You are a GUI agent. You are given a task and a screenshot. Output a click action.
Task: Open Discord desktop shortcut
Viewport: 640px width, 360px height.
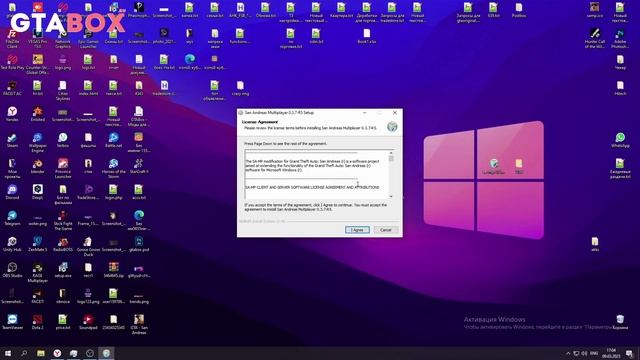(12, 192)
